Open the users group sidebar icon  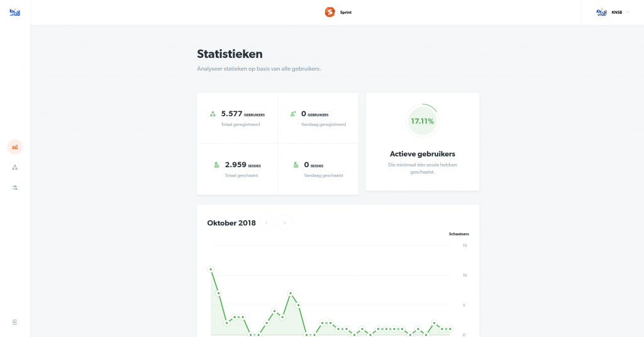click(14, 167)
